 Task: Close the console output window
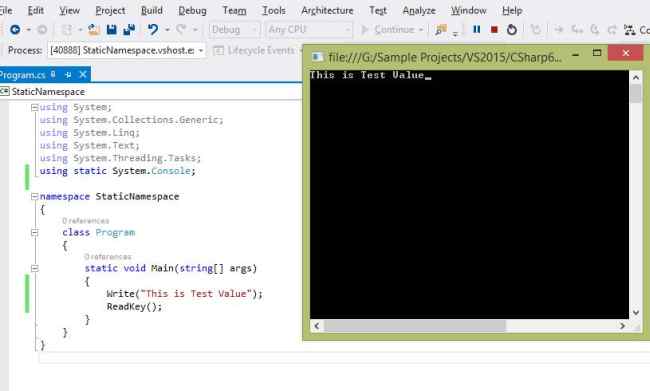626,53
